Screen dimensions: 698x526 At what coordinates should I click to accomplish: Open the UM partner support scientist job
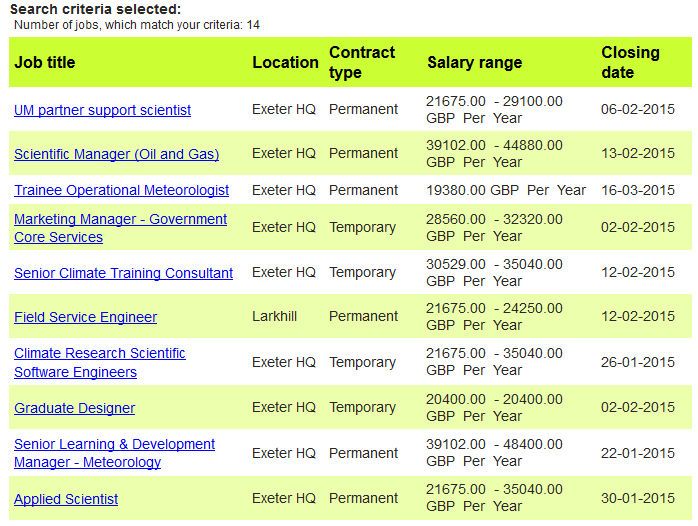pos(102,110)
